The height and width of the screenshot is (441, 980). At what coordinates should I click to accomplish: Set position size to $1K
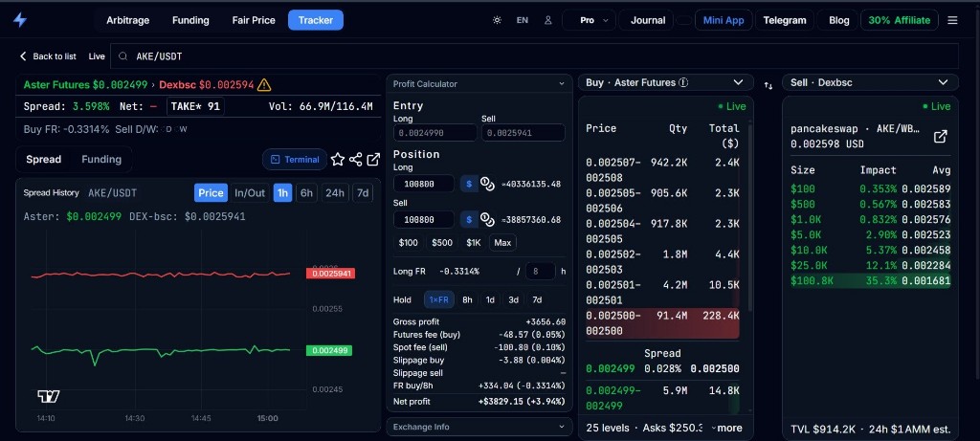473,242
